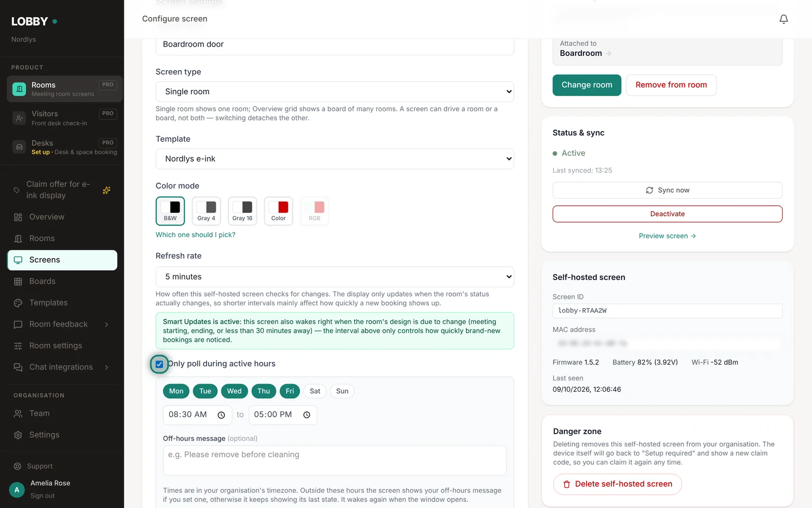
Task: Click the Delete self-hosted screen trash icon
Action: pos(566,485)
